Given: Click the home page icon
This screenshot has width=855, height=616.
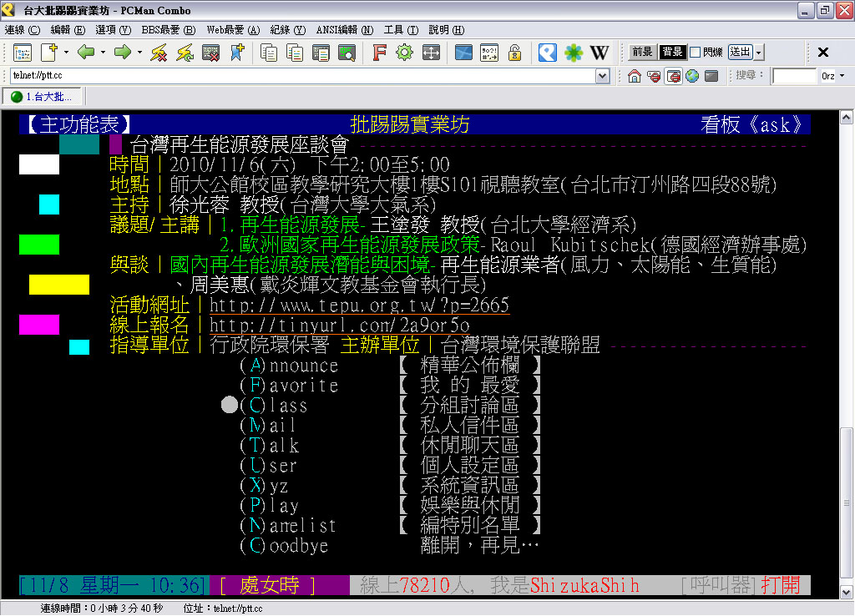Looking at the screenshot, I should [635, 76].
